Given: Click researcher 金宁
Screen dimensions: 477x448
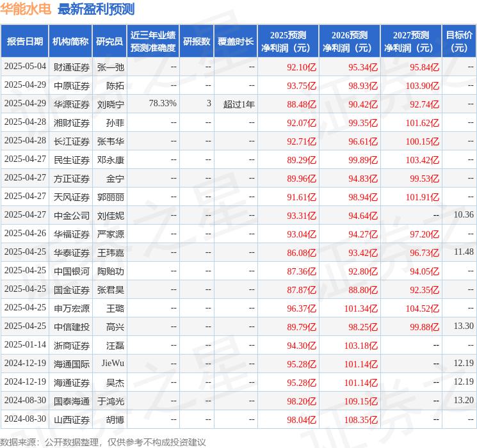Looking at the screenshot, I should point(115,179).
